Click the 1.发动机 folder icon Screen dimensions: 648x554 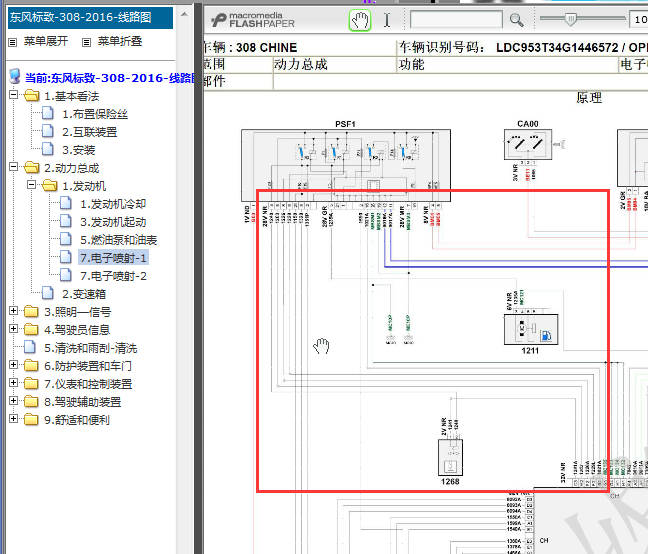50,185
